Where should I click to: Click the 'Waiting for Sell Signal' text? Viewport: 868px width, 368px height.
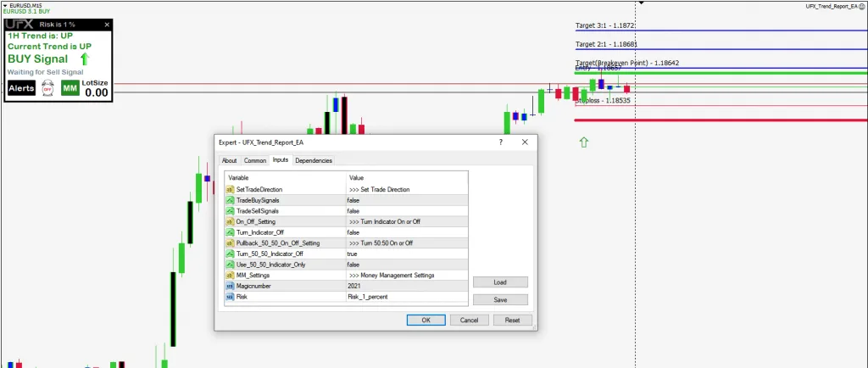pos(46,72)
